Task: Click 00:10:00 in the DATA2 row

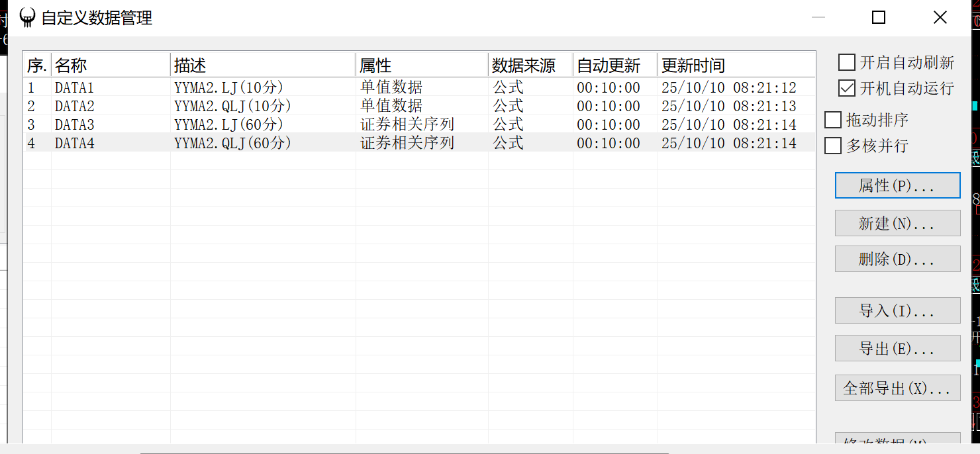Action: (x=609, y=106)
